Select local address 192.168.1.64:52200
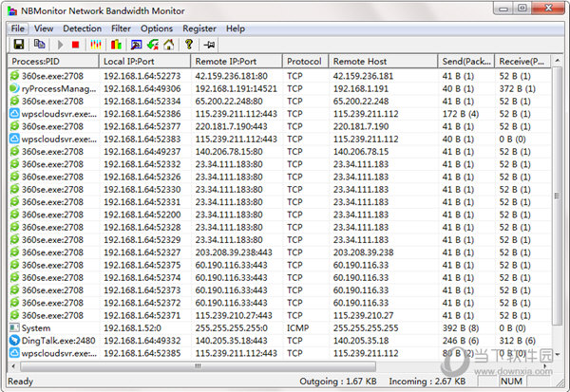Screen dimensions: 570x392 [142, 215]
